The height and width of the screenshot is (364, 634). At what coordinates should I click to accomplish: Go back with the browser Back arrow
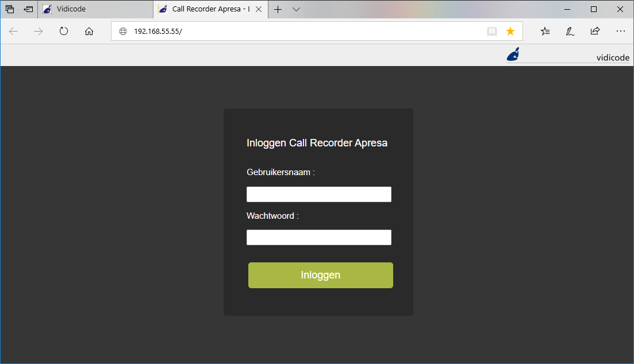13,31
